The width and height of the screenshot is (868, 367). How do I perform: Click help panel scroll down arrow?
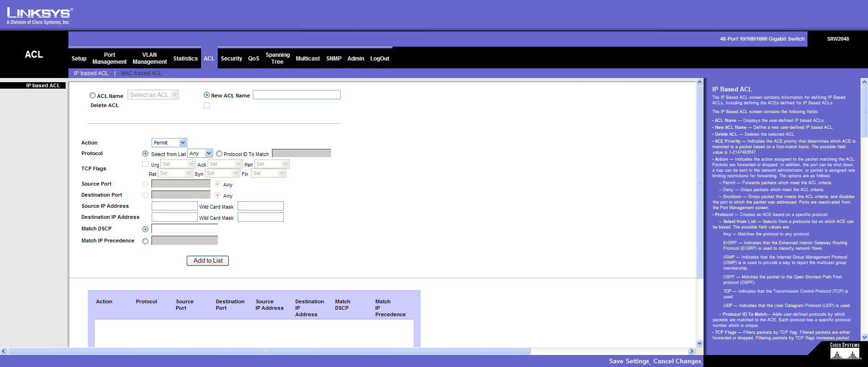pos(864,337)
